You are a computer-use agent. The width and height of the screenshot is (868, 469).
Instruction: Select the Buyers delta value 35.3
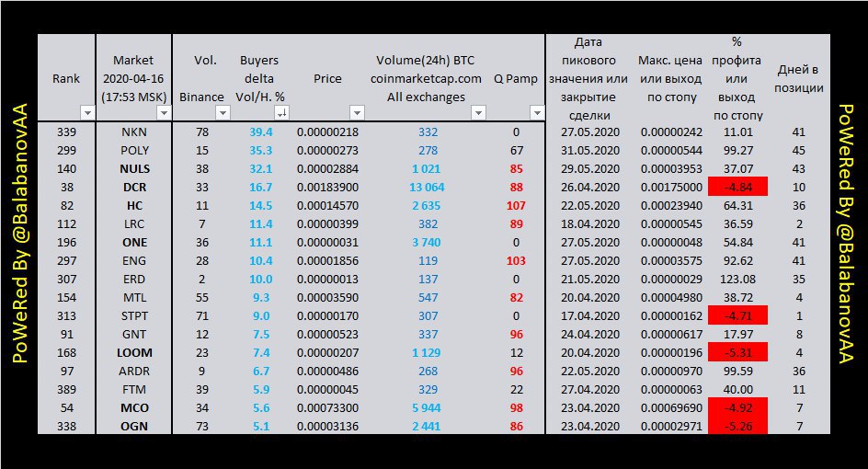(x=261, y=151)
